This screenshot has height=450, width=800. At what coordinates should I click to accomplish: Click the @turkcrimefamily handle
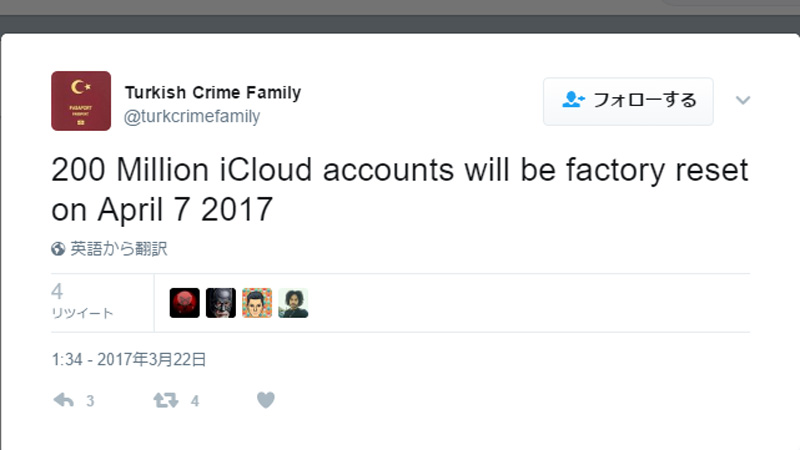coord(192,116)
